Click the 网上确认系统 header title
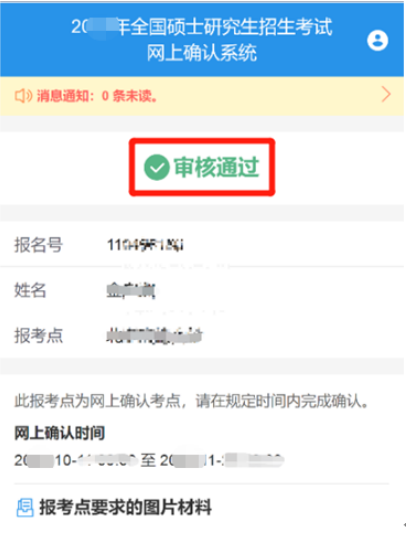Viewport: 418px width, 537px height. click(202, 53)
